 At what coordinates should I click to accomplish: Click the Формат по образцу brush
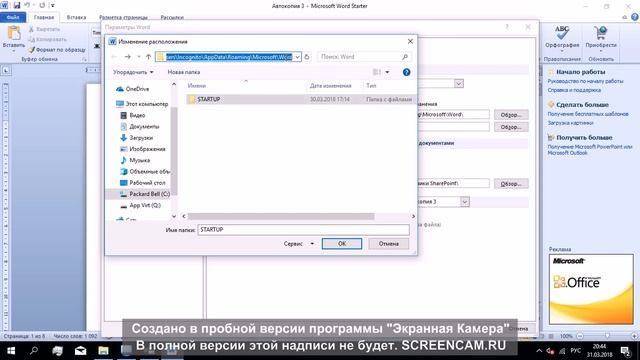tap(57, 50)
